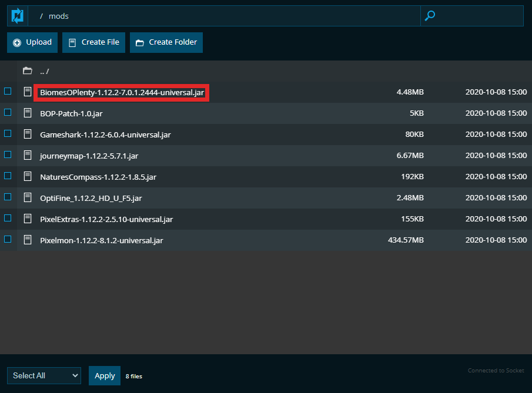Viewport: 532px width, 393px height.
Task: Open NaturesCompass-1.12.2-1.8.5.jar
Action: click(x=98, y=177)
